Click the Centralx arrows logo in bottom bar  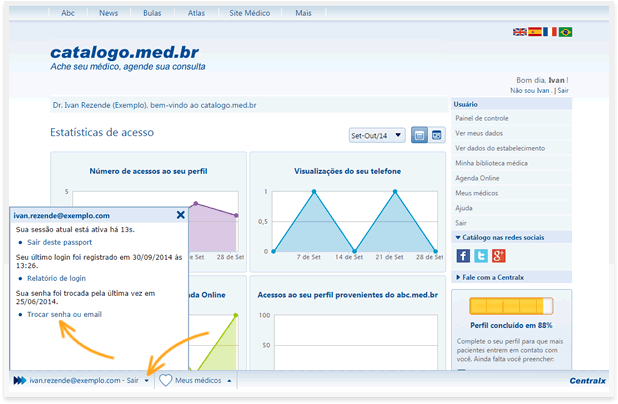20,380
